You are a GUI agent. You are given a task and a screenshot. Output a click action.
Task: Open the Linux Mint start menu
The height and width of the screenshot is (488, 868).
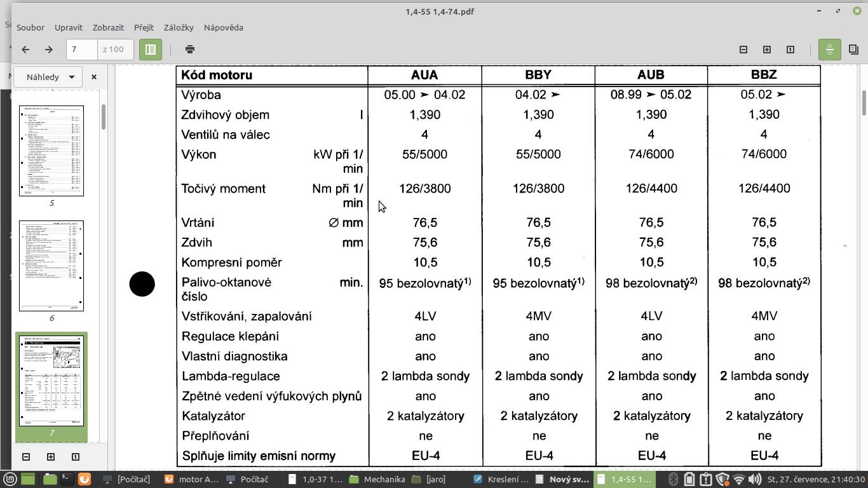pyautogui.click(x=10, y=479)
